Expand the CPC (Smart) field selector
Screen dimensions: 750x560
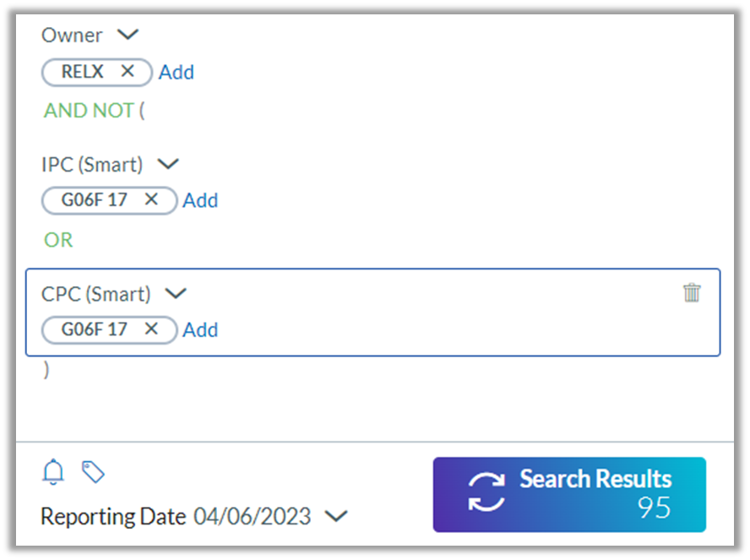[x=176, y=293]
